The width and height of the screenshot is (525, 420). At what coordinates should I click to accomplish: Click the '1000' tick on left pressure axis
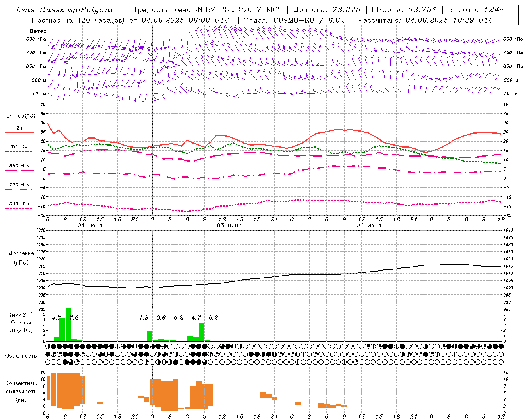(x=41, y=288)
